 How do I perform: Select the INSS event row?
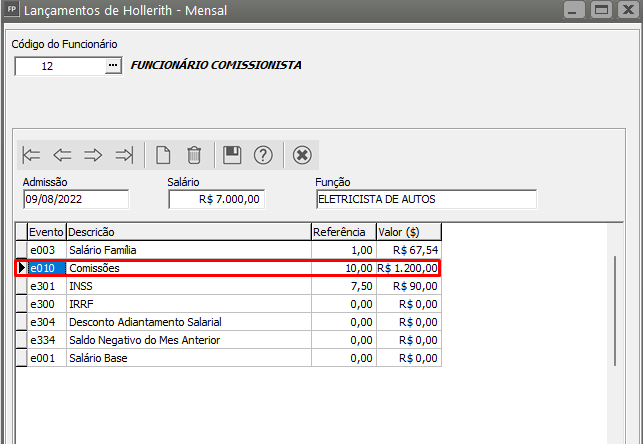pyautogui.click(x=188, y=286)
